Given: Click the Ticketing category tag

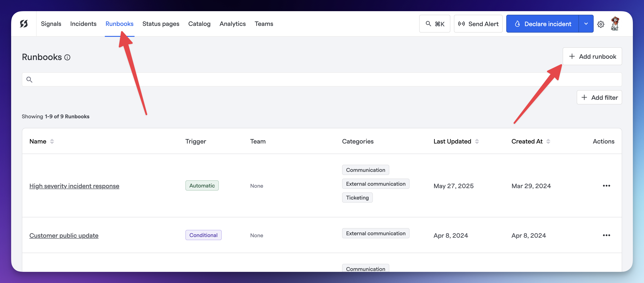Looking at the screenshot, I should (357, 198).
